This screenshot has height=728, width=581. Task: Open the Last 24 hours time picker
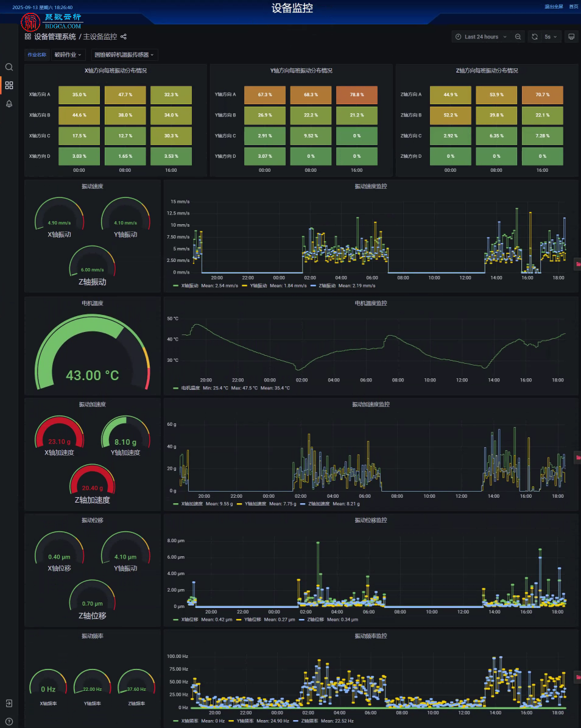(x=482, y=37)
